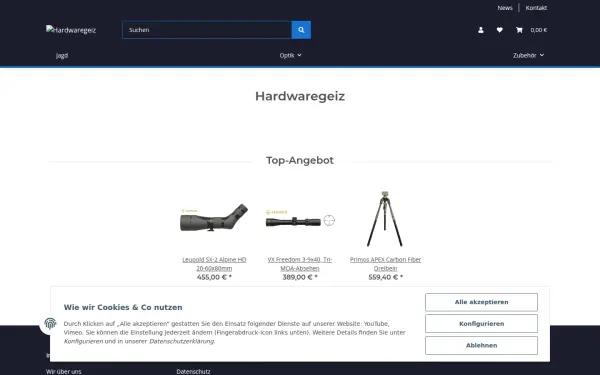Click the Hardwaregeiz page heading
The width and height of the screenshot is (600, 375).
point(300,96)
